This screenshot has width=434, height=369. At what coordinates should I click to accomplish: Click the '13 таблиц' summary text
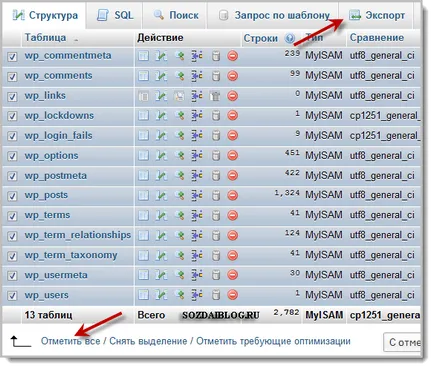pos(48,315)
